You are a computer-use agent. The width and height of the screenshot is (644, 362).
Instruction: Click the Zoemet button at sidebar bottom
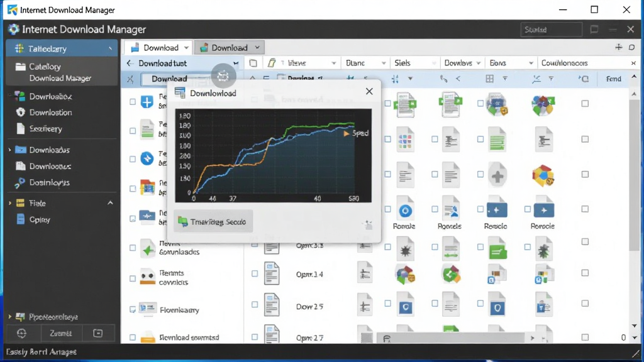(61, 333)
